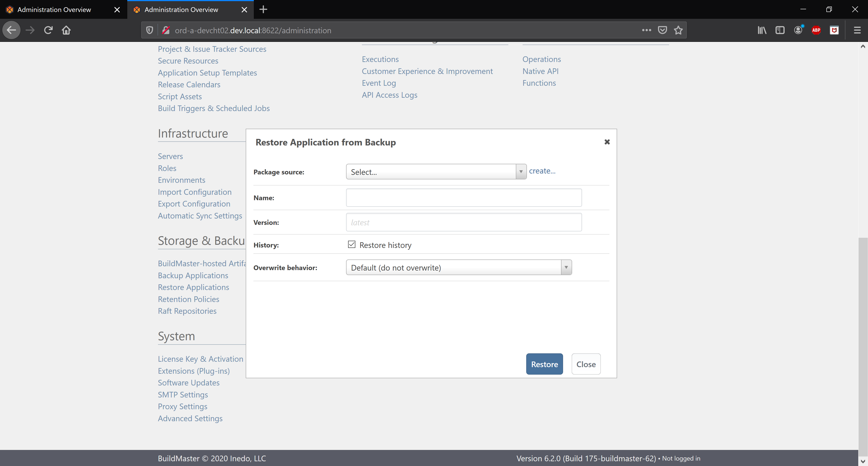
Task: Focus the Name input field
Action: (464, 197)
